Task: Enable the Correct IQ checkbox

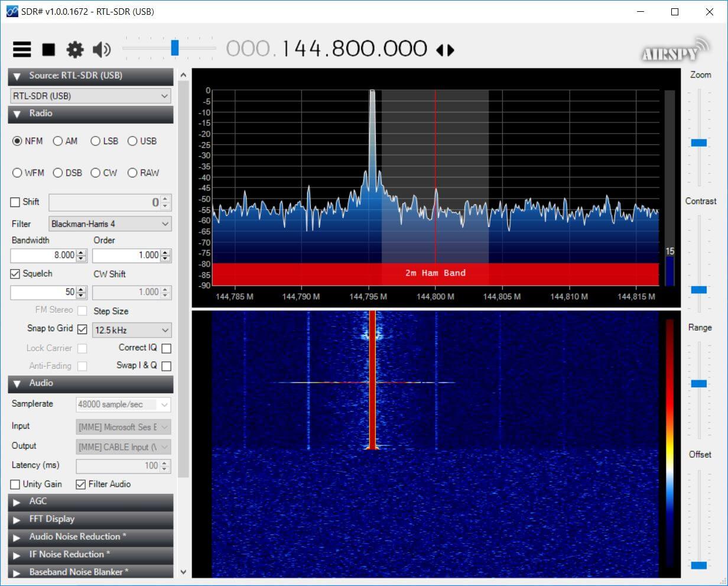Action: click(x=167, y=348)
